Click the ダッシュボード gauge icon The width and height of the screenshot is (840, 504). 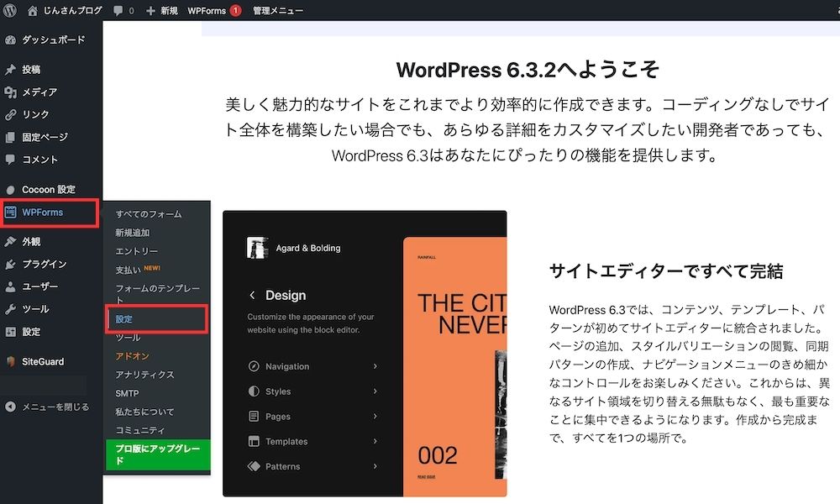coord(10,39)
